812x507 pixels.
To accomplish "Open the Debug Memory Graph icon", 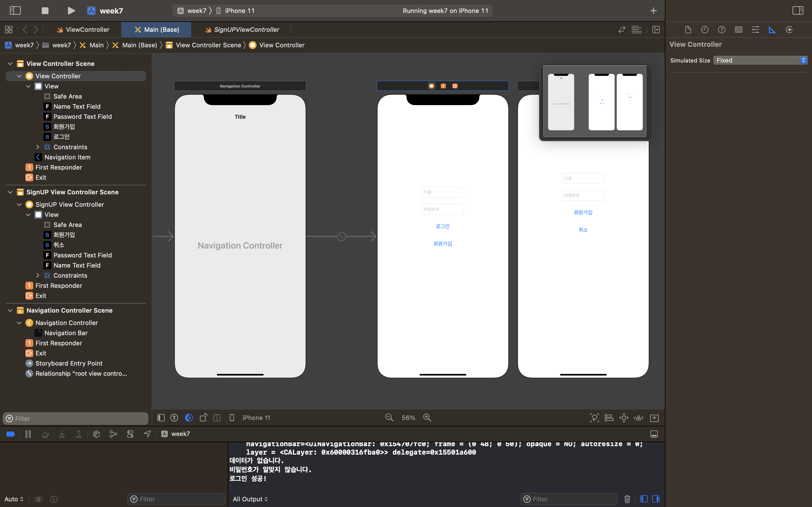I will (x=113, y=434).
